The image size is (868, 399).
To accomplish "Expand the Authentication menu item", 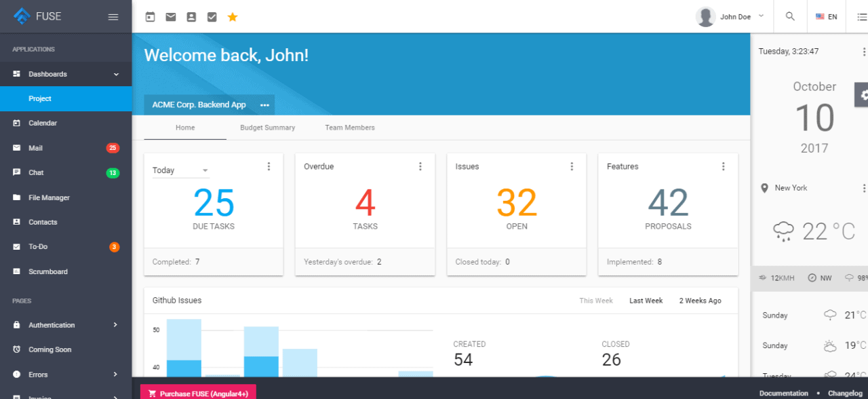I will pyautogui.click(x=51, y=324).
